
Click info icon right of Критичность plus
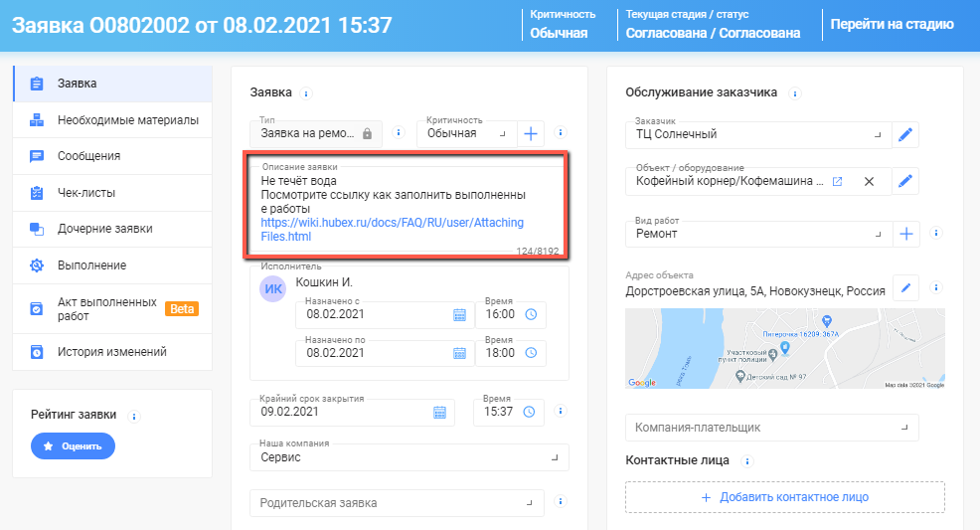point(561,132)
